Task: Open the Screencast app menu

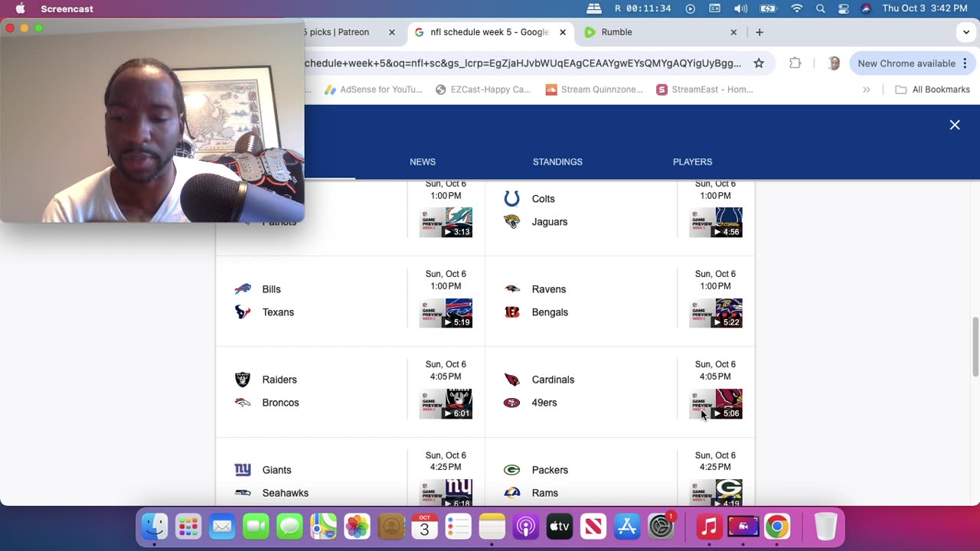Action: [x=67, y=8]
